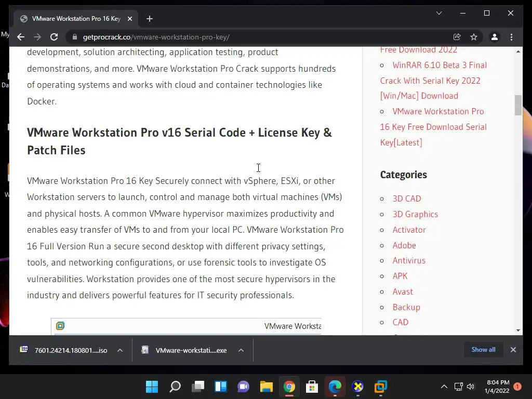Open the Avast category
Image resolution: width=532 pixels, height=399 pixels.
point(403,292)
